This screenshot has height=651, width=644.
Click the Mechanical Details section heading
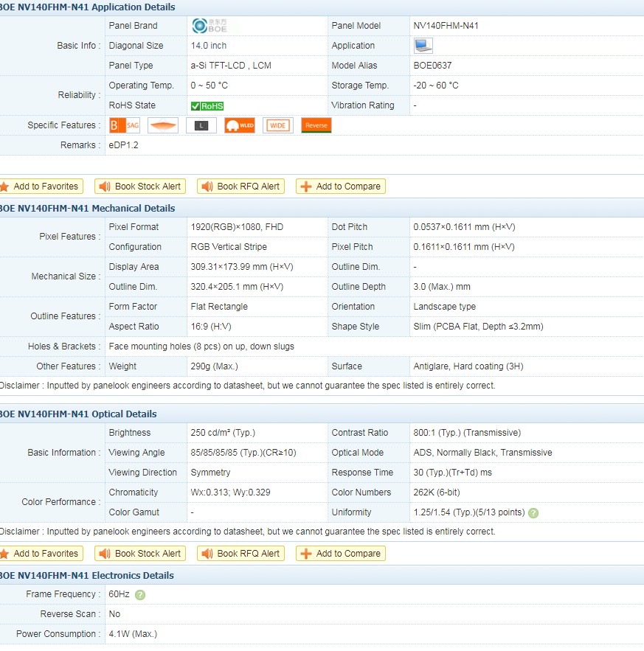[87, 208]
